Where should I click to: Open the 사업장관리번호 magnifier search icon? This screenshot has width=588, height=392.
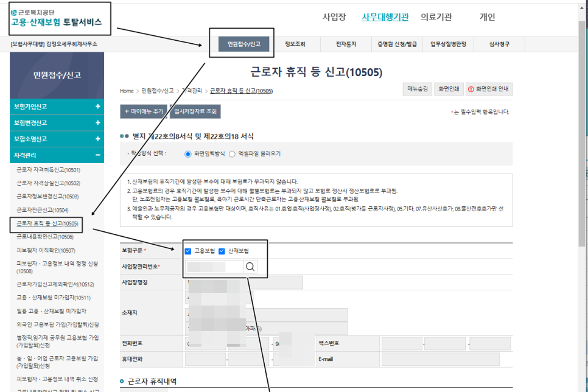pos(248,266)
